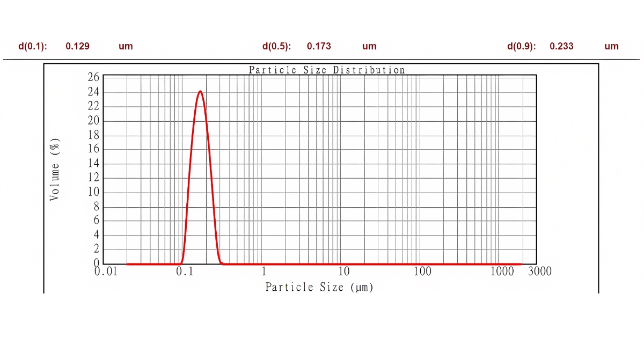Click the 1000 x-axis tick label
This screenshot has height=338, width=644.
tap(503, 271)
